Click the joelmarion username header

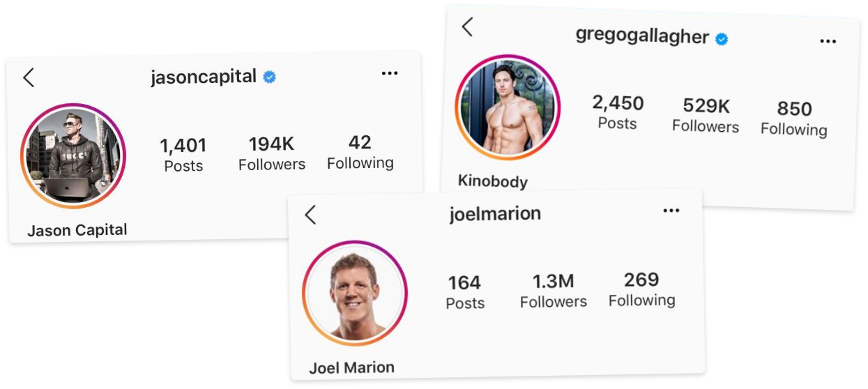click(x=495, y=213)
